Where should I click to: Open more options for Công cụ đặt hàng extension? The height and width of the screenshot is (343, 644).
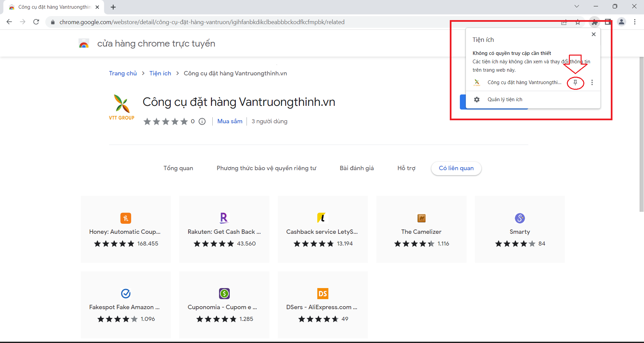click(x=592, y=82)
